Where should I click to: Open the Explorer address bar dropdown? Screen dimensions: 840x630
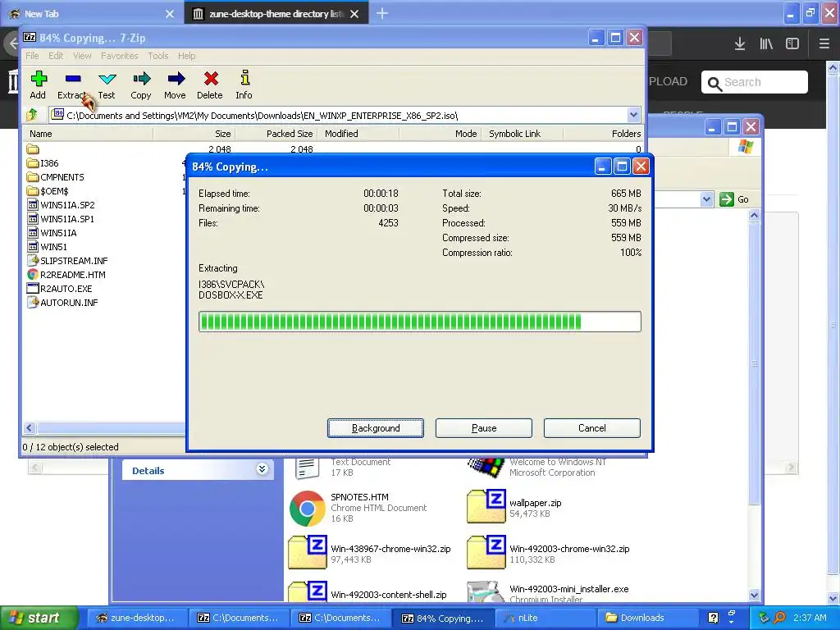click(706, 199)
